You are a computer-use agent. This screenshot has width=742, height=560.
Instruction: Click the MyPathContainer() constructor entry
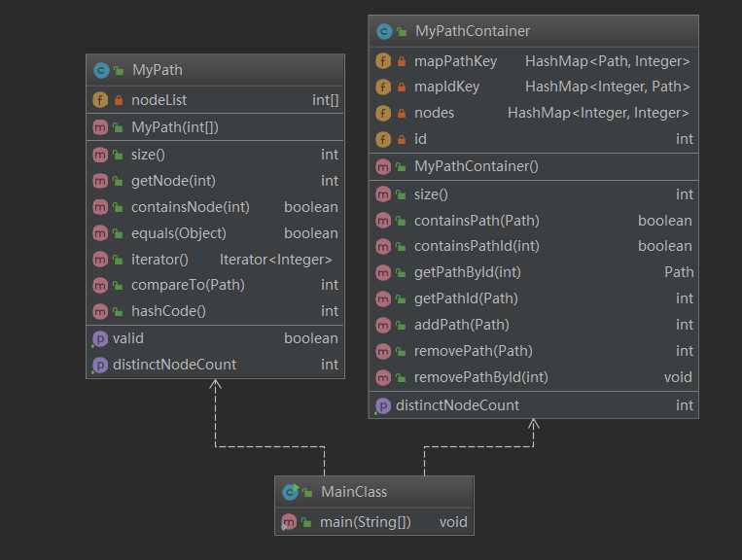coord(476,166)
